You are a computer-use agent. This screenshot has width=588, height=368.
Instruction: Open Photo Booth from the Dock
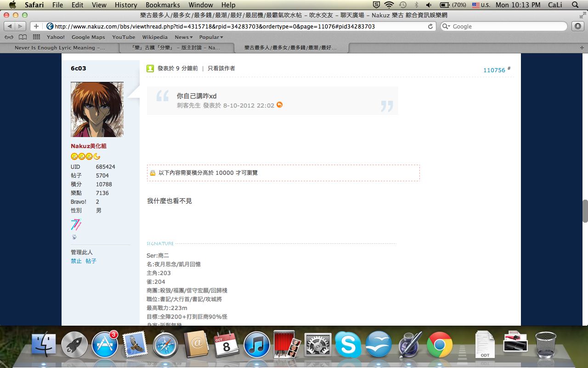[287, 345]
